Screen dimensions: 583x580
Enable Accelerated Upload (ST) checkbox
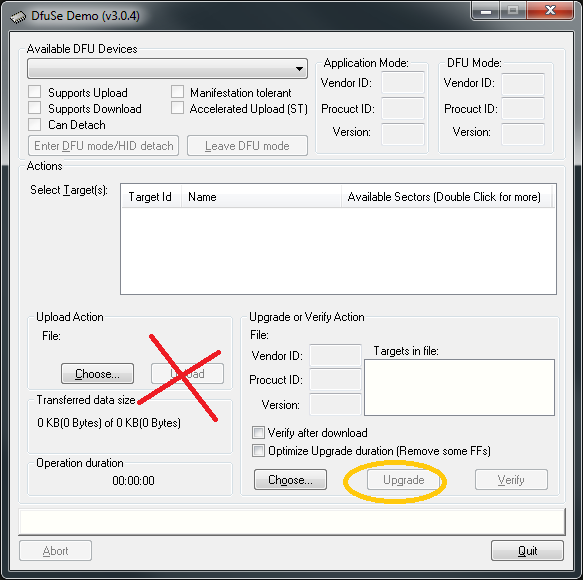click(x=177, y=108)
